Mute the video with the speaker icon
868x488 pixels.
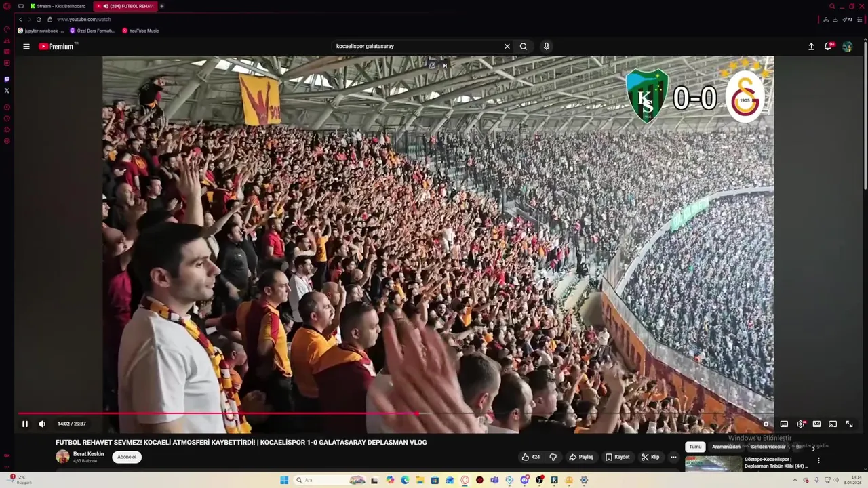(42, 424)
